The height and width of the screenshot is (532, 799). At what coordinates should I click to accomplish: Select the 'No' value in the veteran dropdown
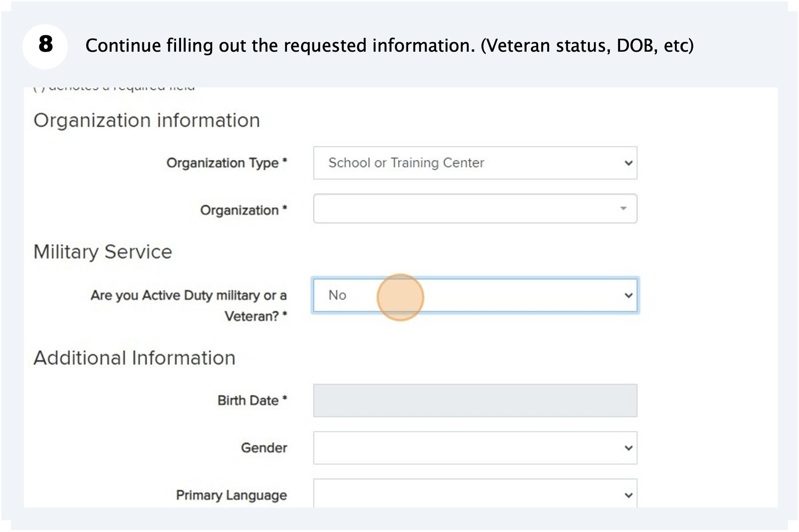(x=338, y=295)
